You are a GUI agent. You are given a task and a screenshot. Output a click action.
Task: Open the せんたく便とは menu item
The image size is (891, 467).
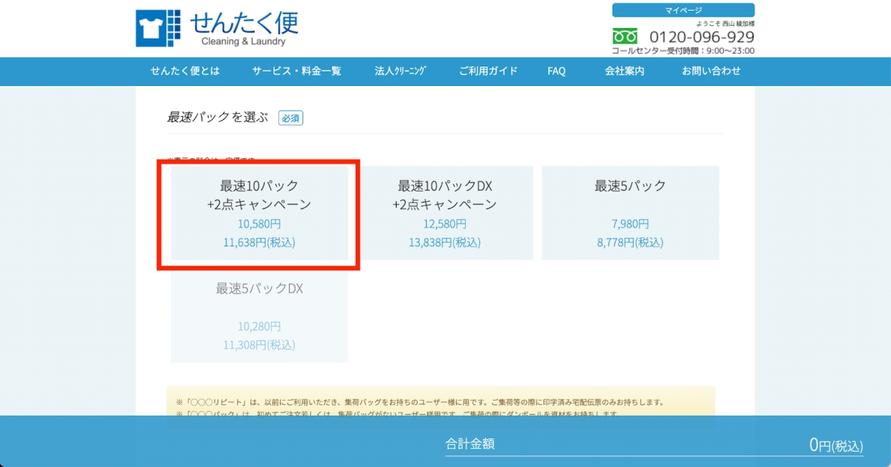coord(185,71)
